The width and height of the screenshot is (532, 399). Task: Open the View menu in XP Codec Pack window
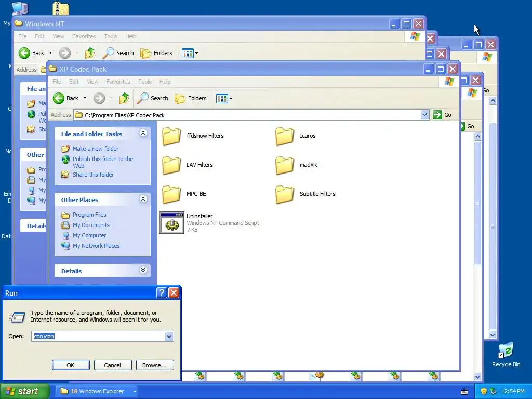click(x=92, y=82)
